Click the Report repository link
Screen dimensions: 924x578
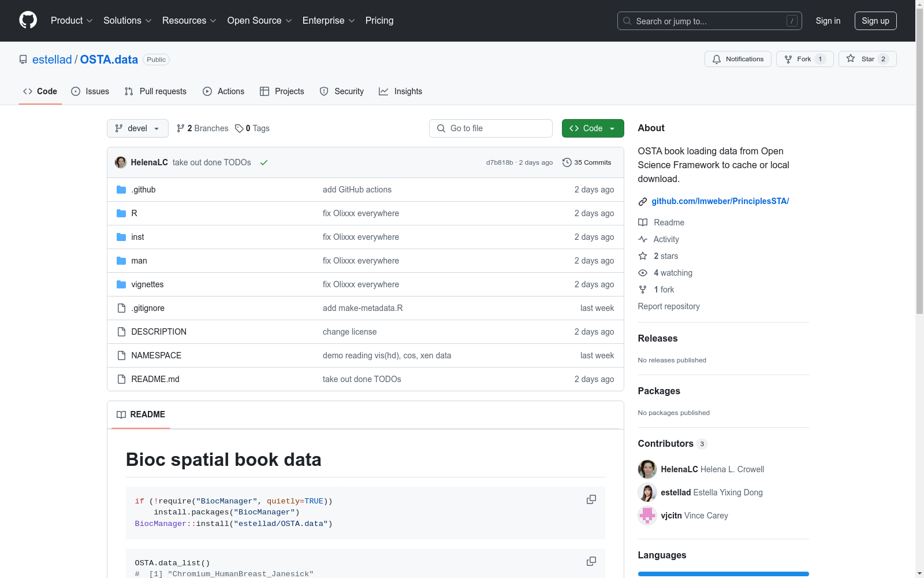pyautogui.click(x=669, y=306)
